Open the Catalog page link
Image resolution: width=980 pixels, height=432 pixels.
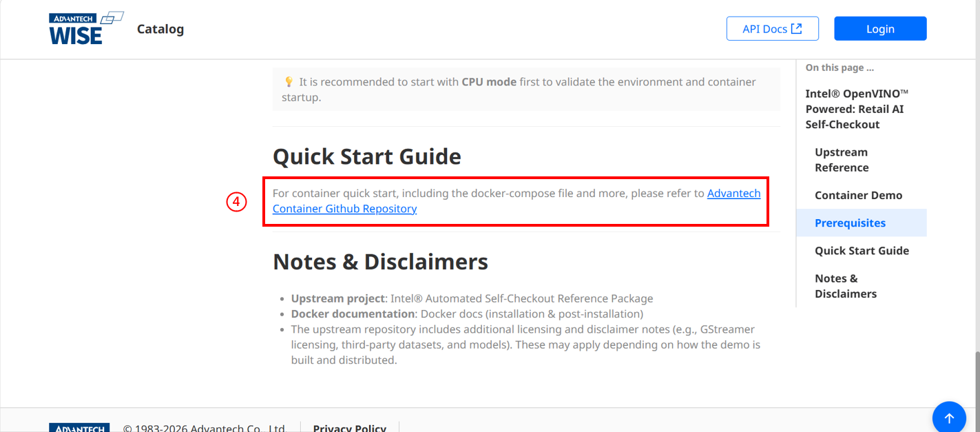160,29
